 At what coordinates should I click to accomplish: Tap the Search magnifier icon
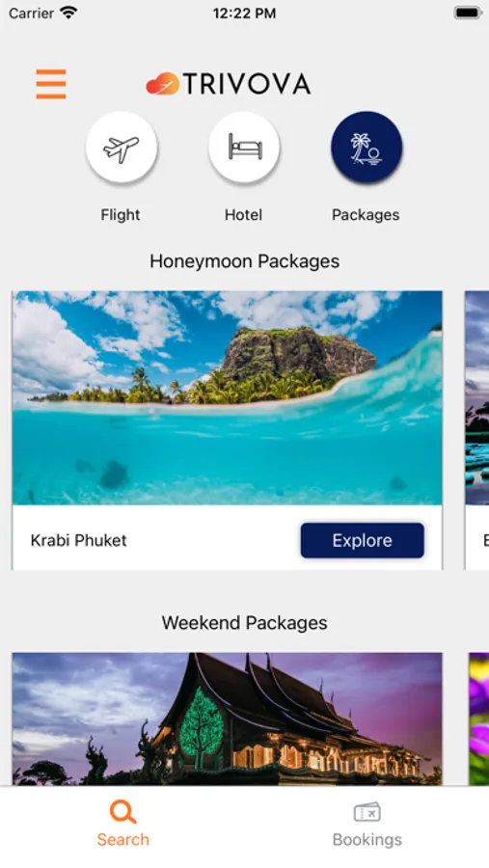[x=122, y=812]
